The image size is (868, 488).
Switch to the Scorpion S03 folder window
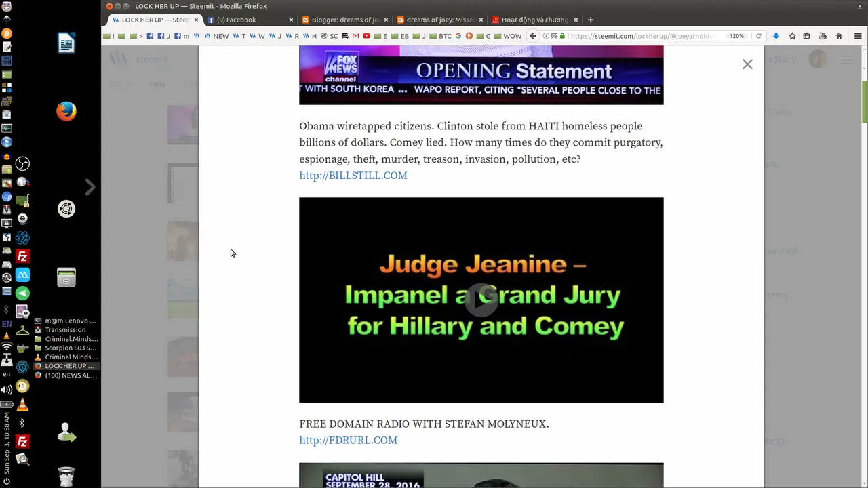tap(65, 348)
